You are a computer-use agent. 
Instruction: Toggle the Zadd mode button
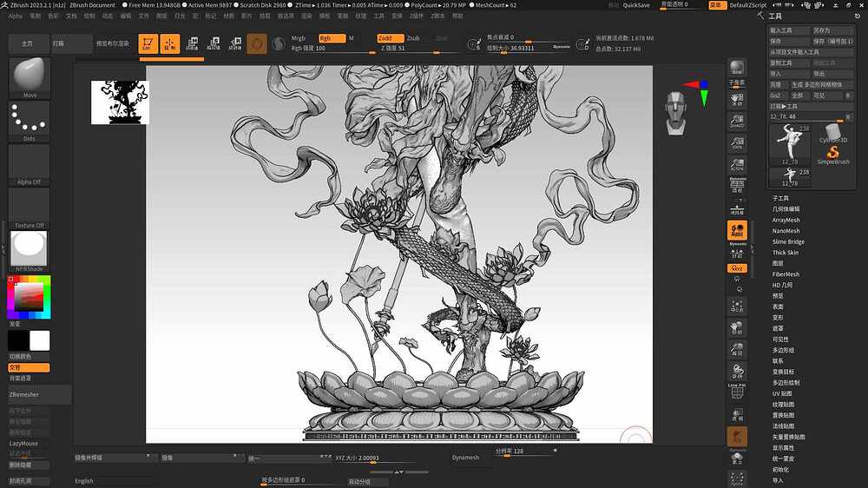(x=390, y=38)
